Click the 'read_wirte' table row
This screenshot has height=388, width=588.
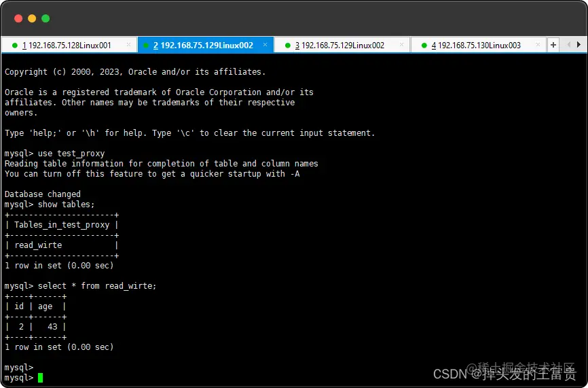tap(62, 245)
